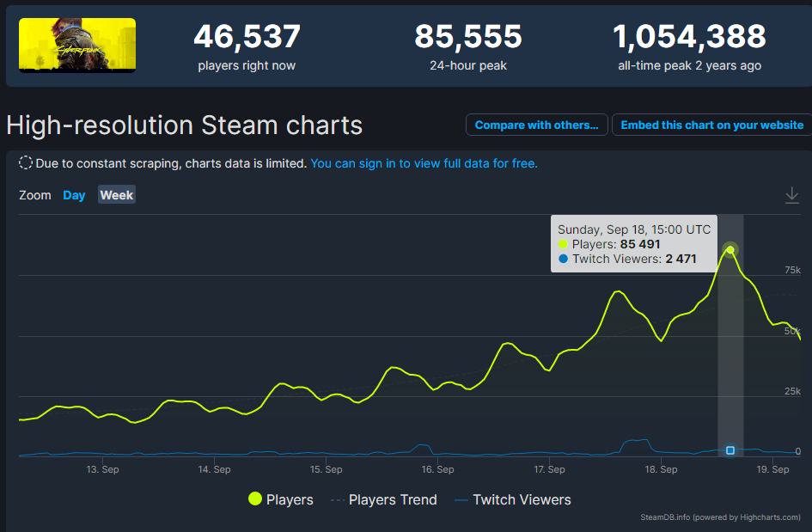Click the highlighted peak point on Players line
This screenshot has height=532, width=812.
[730, 250]
